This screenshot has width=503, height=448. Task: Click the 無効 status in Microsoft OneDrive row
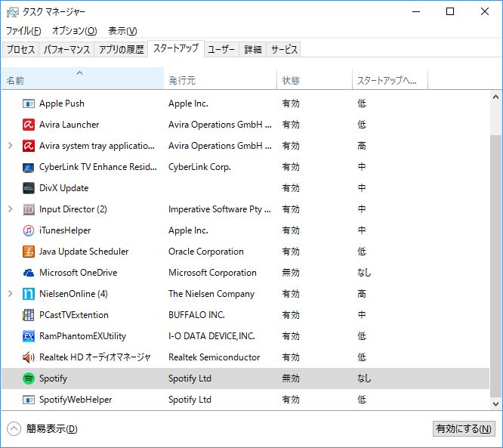pyautogui.click(x=291, y=273)
